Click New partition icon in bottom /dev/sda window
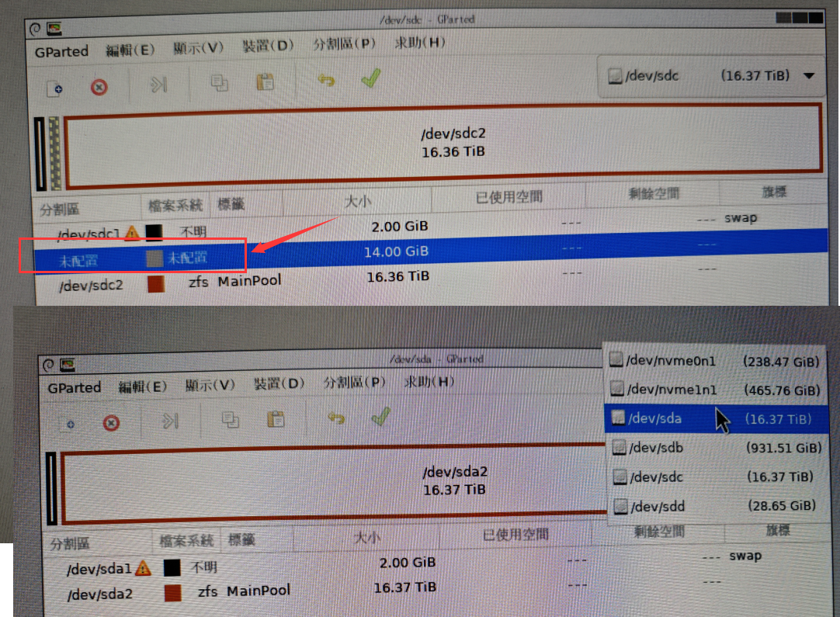Image resolution: width=840 pixels, height=617 pixels. pyautogui.click(x=70, y=425)
